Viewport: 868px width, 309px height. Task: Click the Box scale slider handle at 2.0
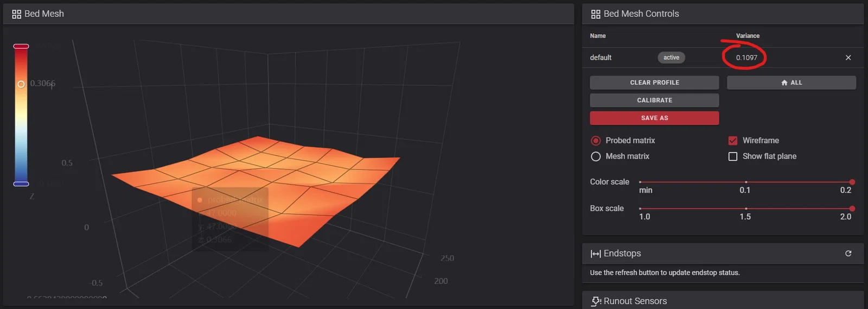click(x=852, y=209)
